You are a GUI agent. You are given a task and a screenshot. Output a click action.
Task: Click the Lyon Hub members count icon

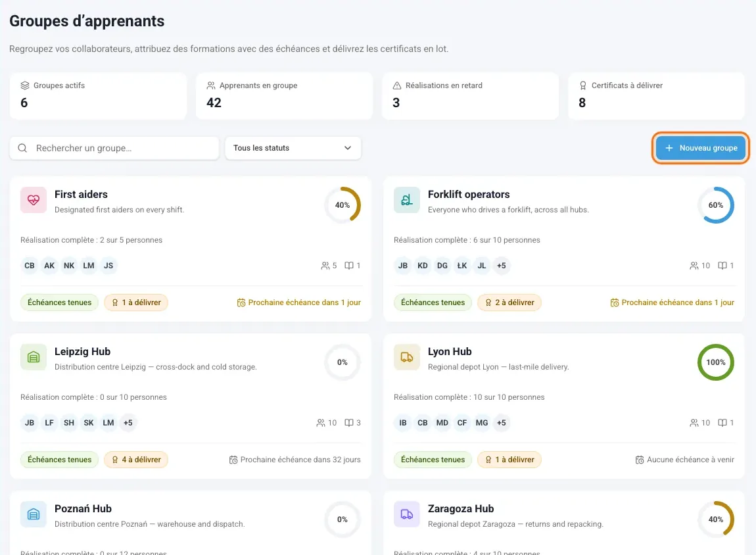[x=694, y=423]
